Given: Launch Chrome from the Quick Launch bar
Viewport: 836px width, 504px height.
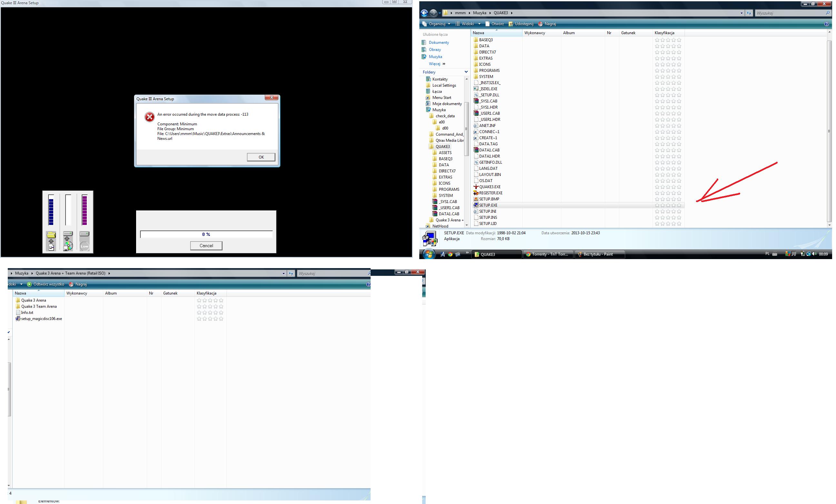Looking at the screenshot, I should pos(450,254).
